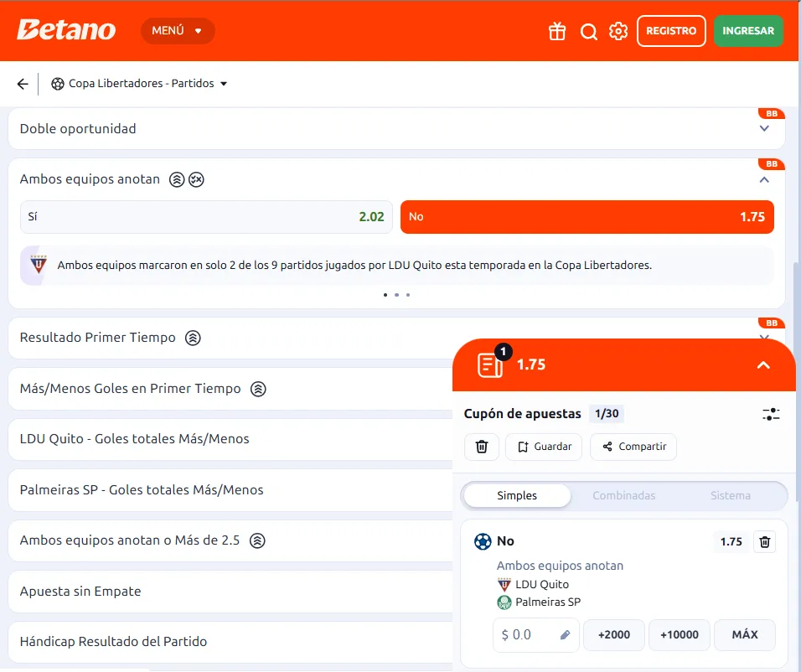This screenshot has width=801, height=672.
Task: Open betslip settings sliders icon
Action: click(x=771, y=415)
